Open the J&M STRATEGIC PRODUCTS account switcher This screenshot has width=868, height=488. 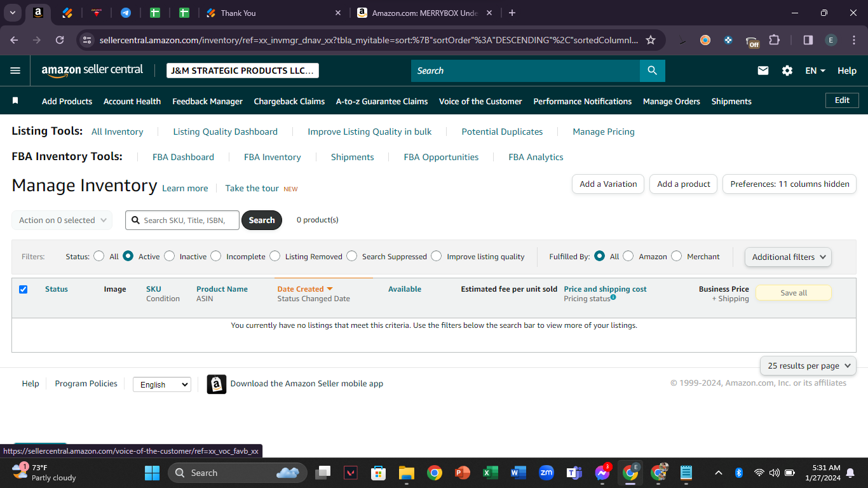click(x=243, y=71)
